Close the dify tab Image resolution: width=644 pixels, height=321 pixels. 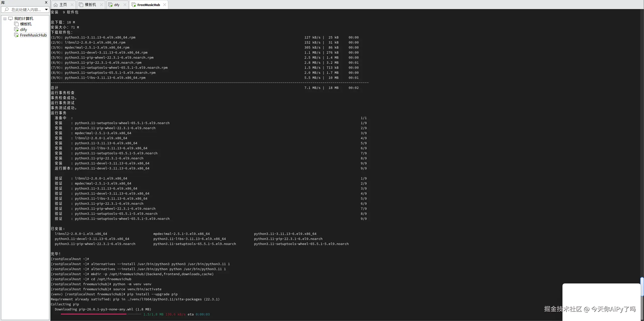(125, 5)
